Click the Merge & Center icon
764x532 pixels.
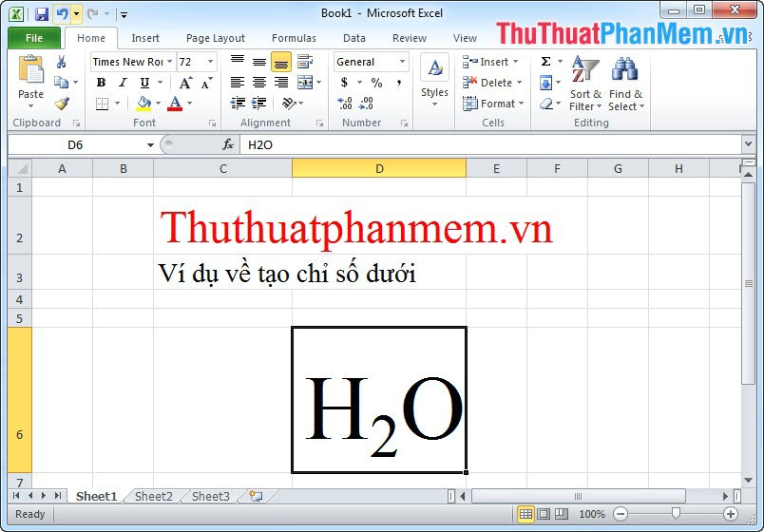(x=305, y=83)
